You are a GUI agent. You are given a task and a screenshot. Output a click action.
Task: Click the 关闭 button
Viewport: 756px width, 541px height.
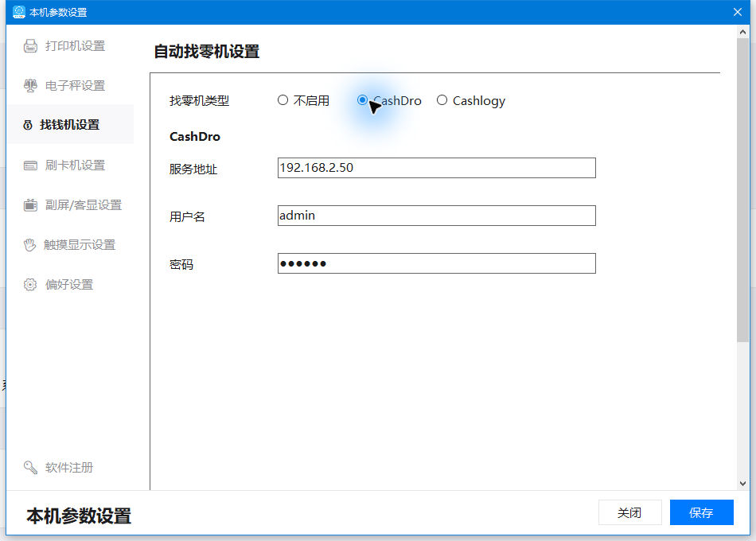(x=629, y=512)
